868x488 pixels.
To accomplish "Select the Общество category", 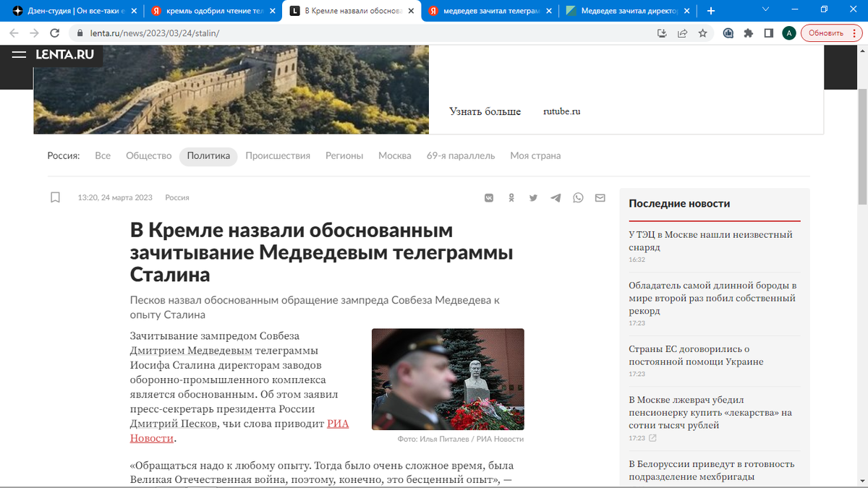I will point(148,155).
